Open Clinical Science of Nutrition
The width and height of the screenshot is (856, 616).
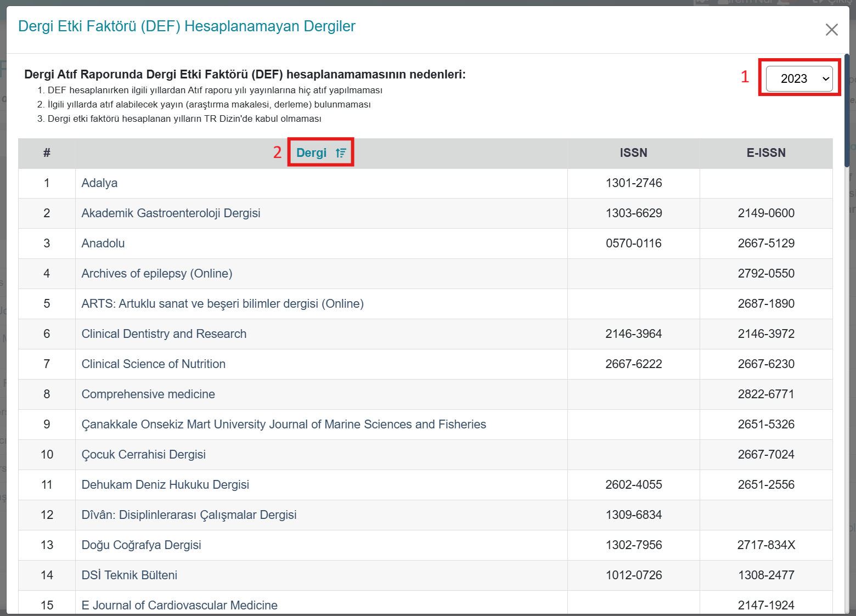pos(153,364)
